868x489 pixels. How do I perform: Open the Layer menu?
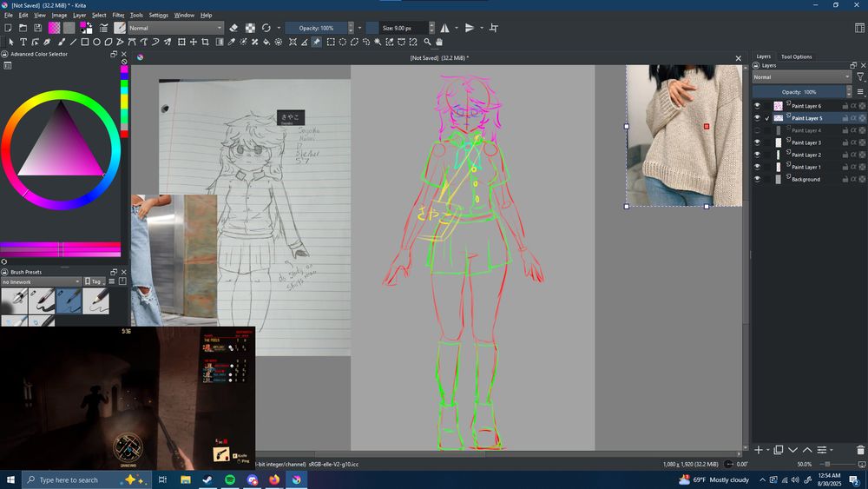79,15
